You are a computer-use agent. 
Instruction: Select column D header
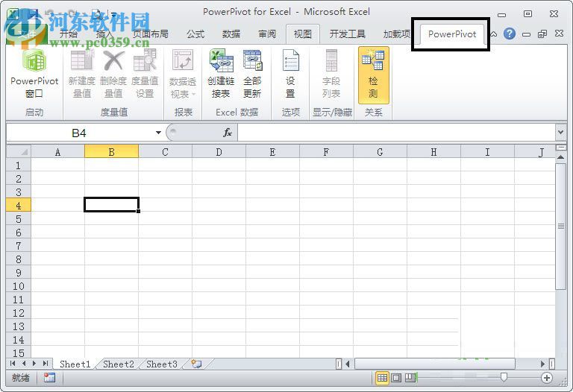coord(219,152)
